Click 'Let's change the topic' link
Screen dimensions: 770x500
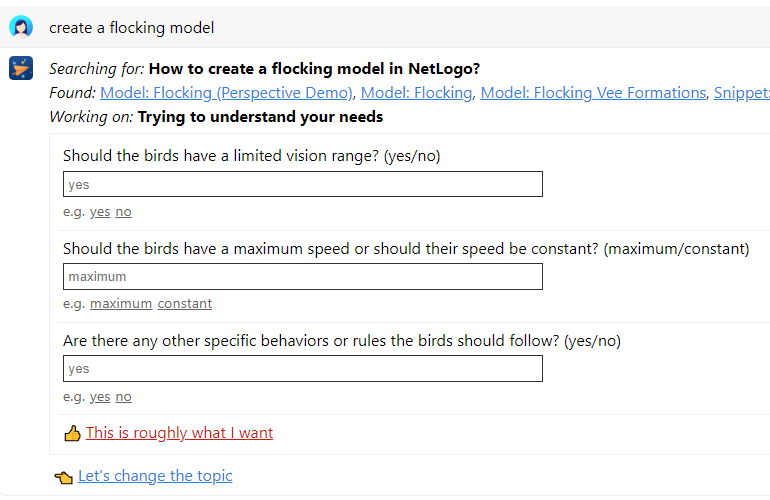pyautogui.click(x=155, y=476)
